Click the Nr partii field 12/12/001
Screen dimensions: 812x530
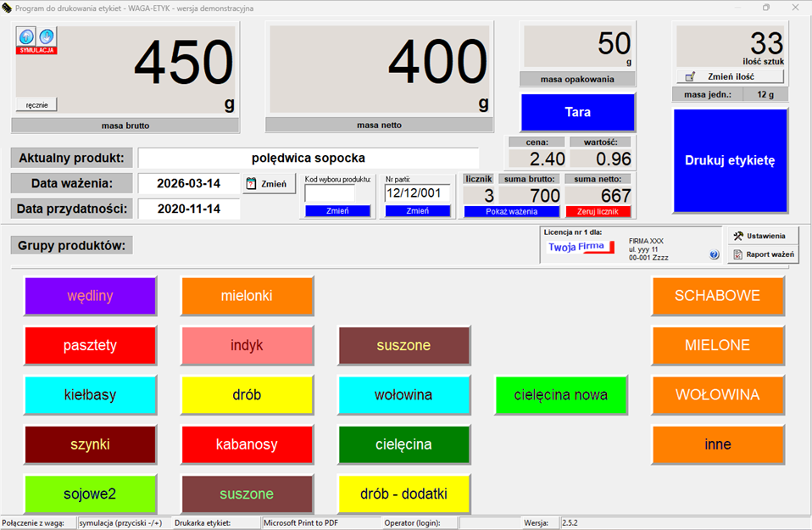pyautogui.click(x=417, y=193)
